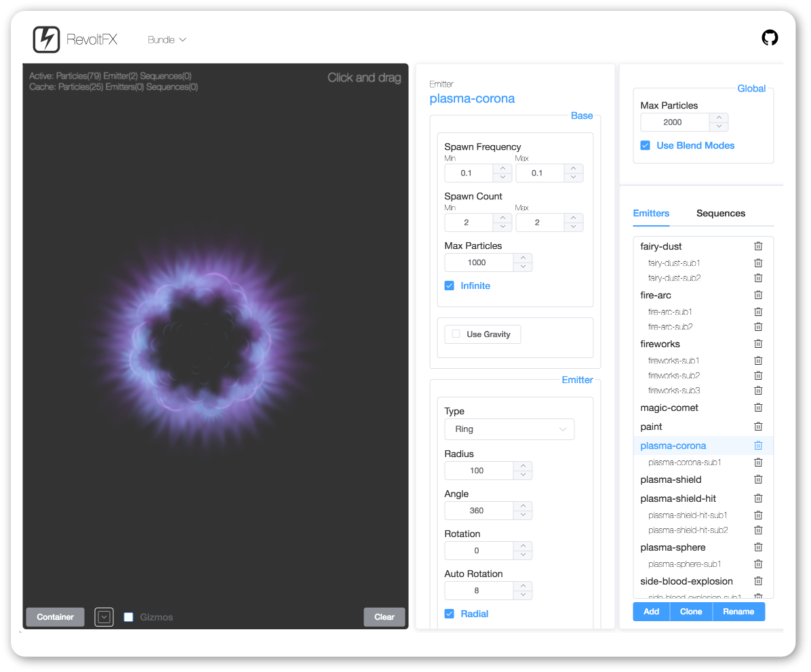This screenshot has height=672, width=811.
Task: Select the Emitters tab
Action: coord(651,213)
